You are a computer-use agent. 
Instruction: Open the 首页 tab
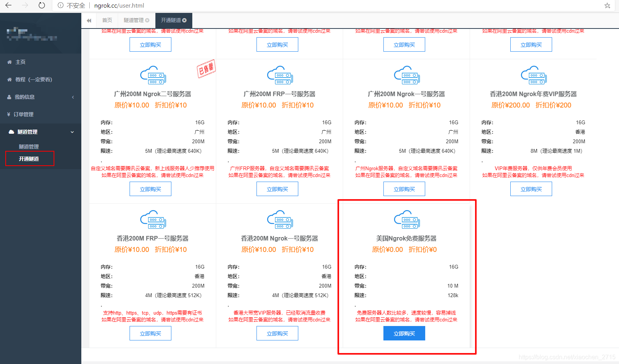(107, 20)
